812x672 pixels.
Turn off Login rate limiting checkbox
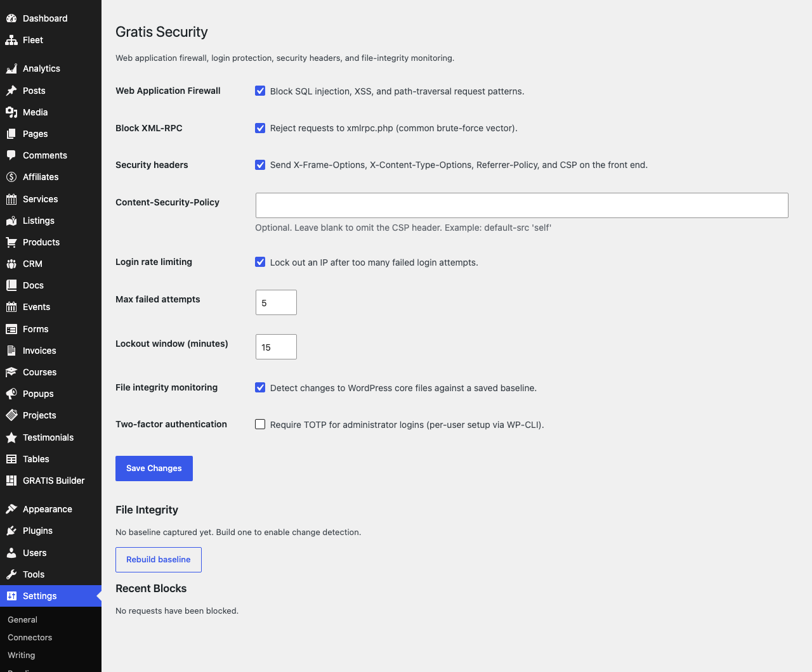coord(260,262)
